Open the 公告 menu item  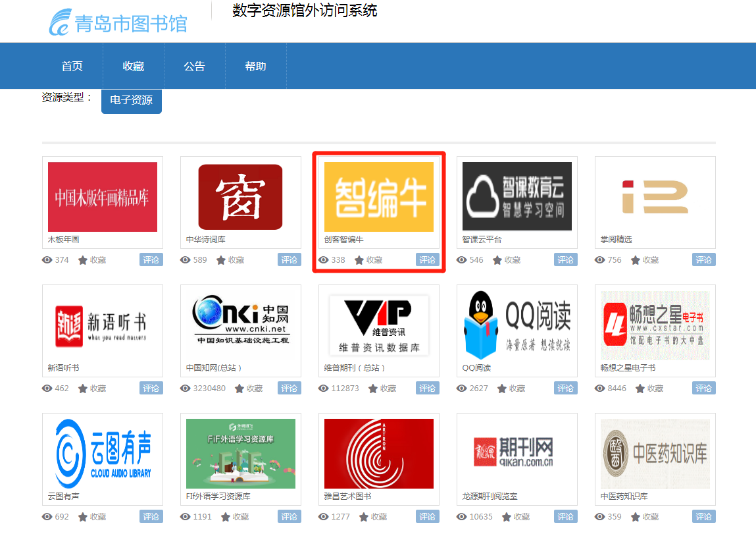pyautogui.click(x=194, y=66)
